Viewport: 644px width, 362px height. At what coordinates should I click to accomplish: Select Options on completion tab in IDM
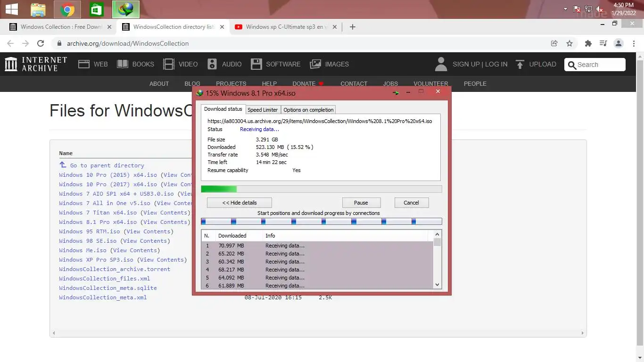308,110
